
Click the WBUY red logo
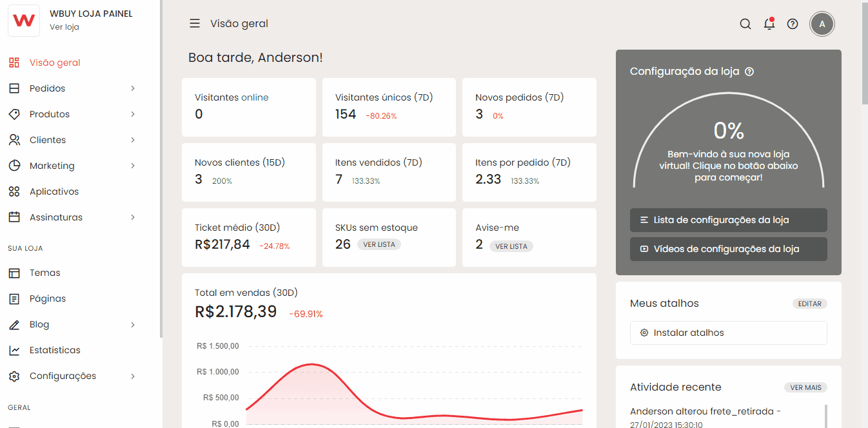[x=24, y=21]
